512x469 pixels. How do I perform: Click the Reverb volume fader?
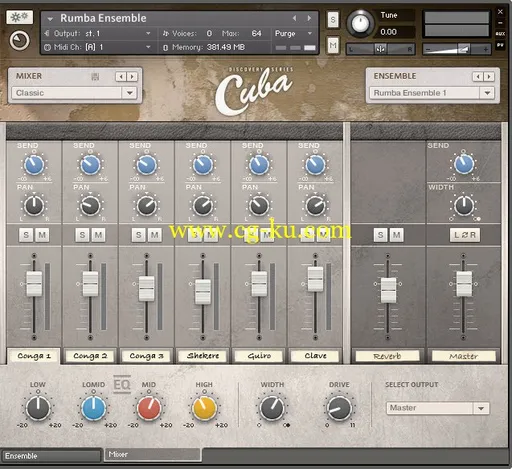tap(388, 290)
